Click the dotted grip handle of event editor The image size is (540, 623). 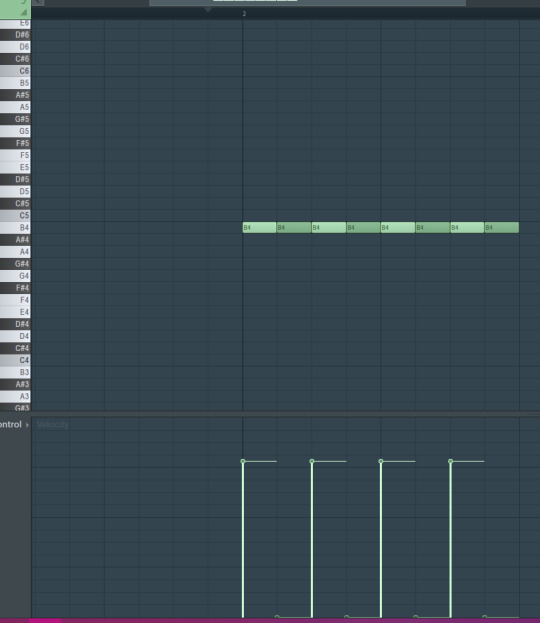click(532, 414)
